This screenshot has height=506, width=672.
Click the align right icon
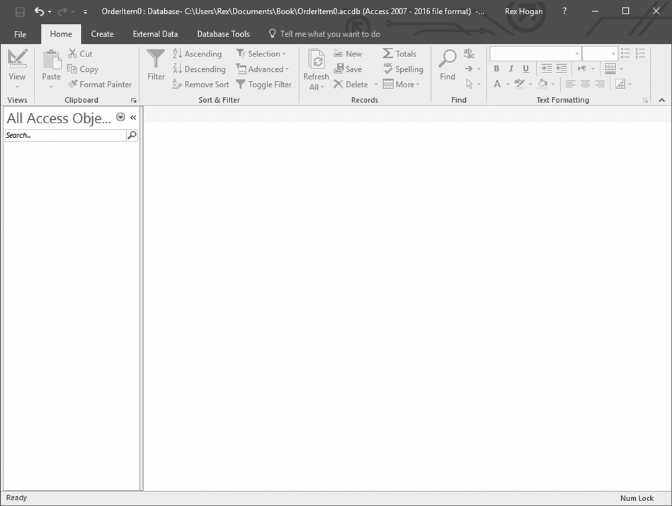click(x=600, y=84)
